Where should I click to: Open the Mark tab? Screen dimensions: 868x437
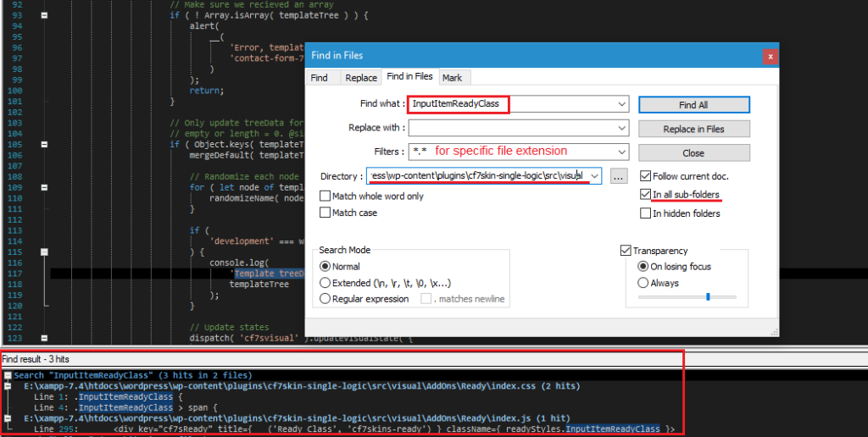click(452, 78)
